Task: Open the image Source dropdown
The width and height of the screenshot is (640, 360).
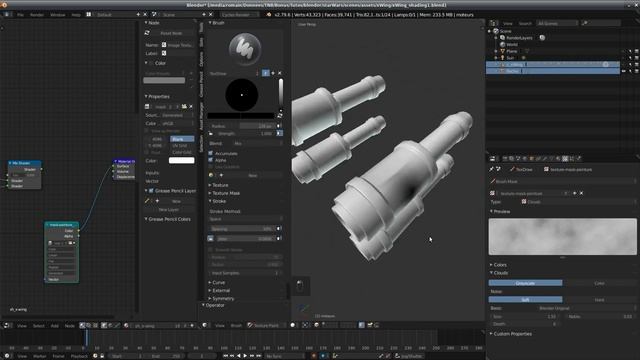Action: click(x=177, y=116)
